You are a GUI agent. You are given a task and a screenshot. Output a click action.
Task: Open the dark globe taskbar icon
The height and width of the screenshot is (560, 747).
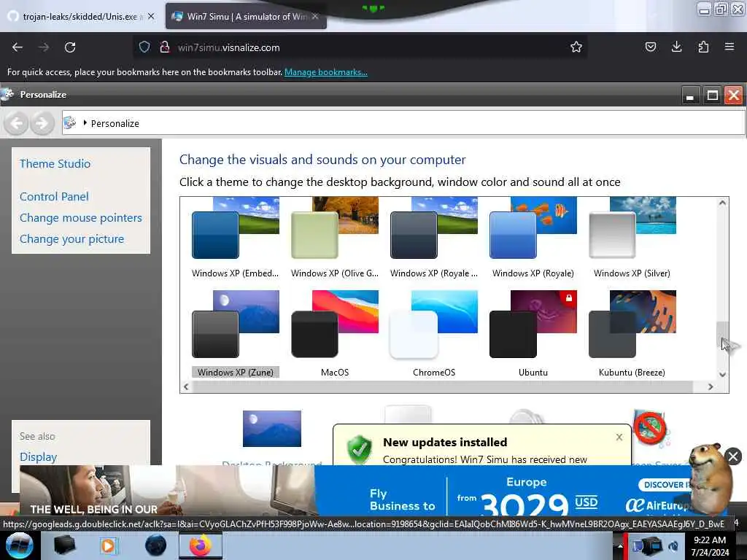point(156,546)
